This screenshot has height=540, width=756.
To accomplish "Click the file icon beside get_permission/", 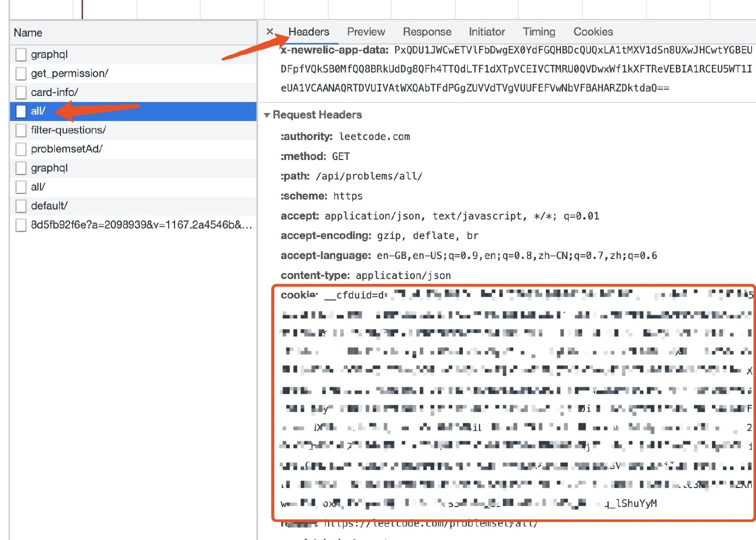I will point(21,73).
